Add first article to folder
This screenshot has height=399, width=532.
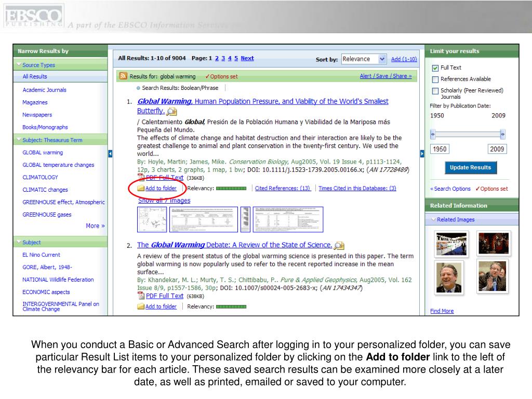click(161, 188)
